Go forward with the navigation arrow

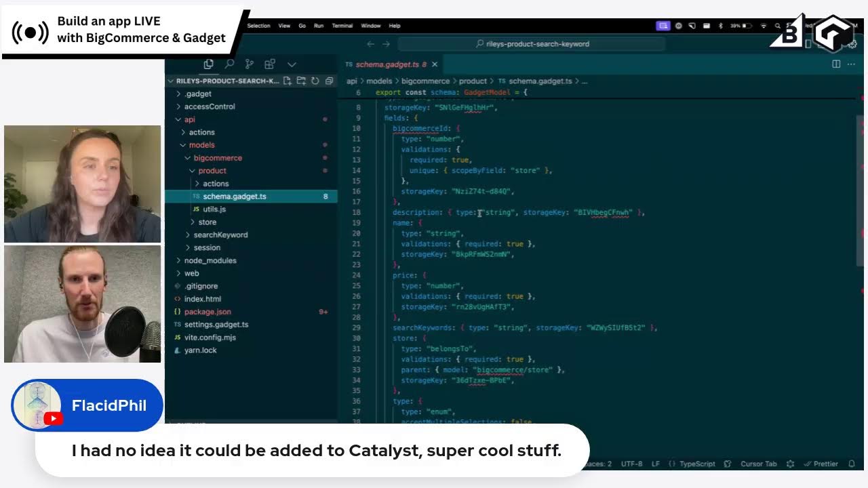(386, 44)
